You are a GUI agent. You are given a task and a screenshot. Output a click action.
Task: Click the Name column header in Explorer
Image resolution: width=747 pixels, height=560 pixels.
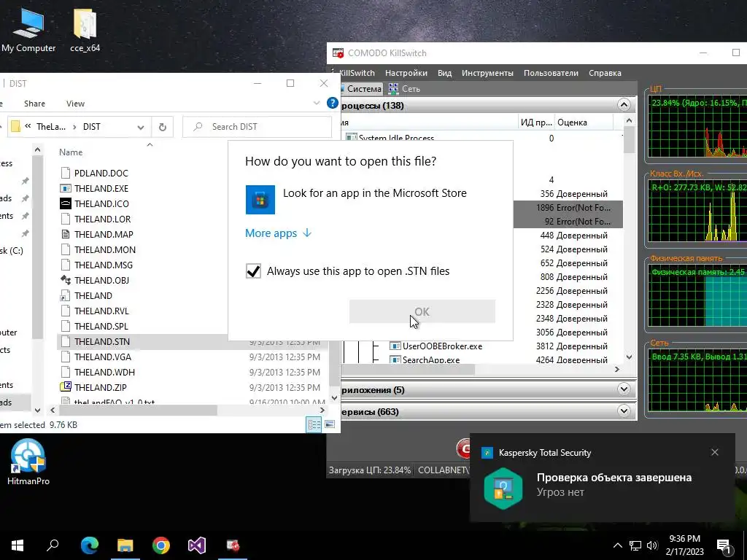coord(71,152)
